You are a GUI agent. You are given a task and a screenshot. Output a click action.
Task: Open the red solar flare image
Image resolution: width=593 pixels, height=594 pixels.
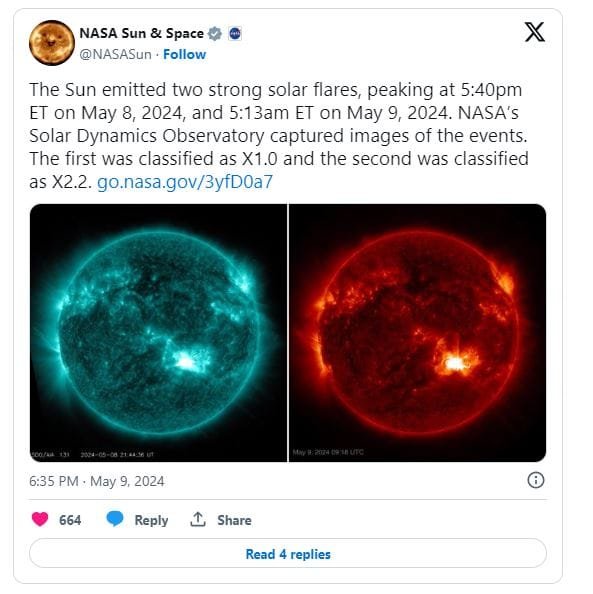pos(418,333)
